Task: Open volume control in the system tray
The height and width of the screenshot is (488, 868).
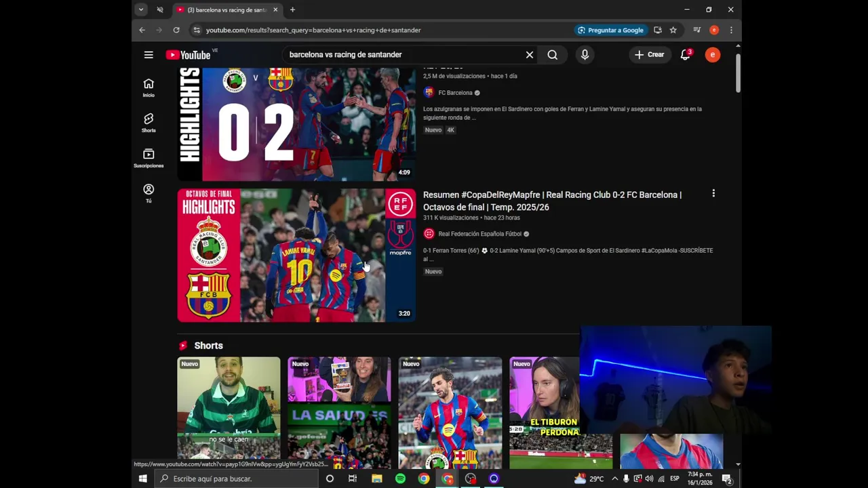Action: pos(649,479)
